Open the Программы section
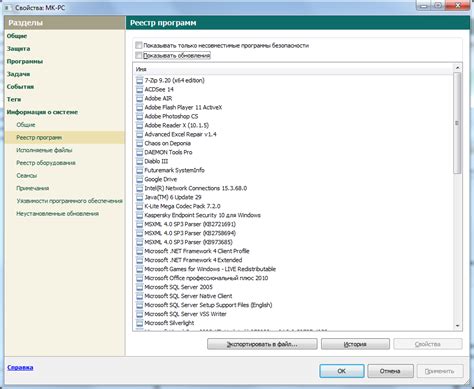This screenshot has height=389, width=474. pyautogui.click(x=25, y=61)
